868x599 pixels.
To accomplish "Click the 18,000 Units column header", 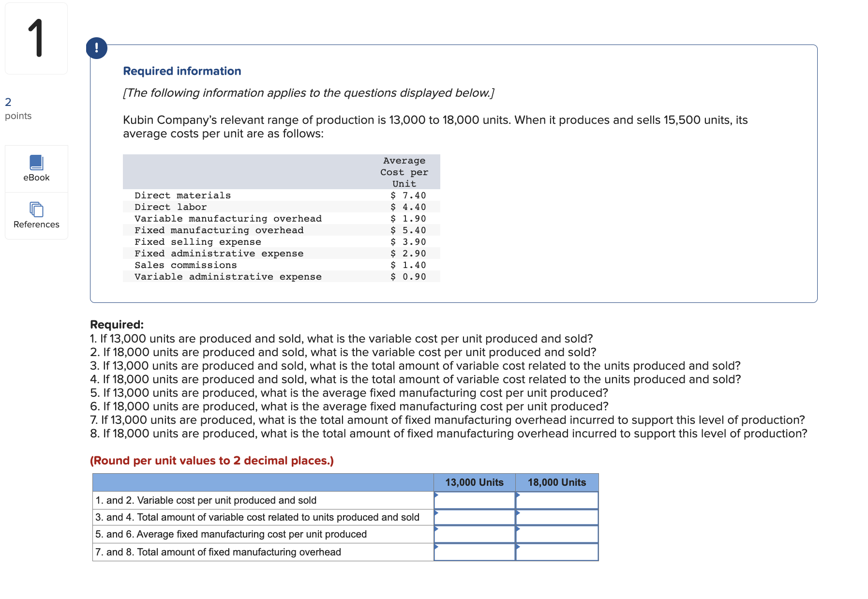I will 557,482.
